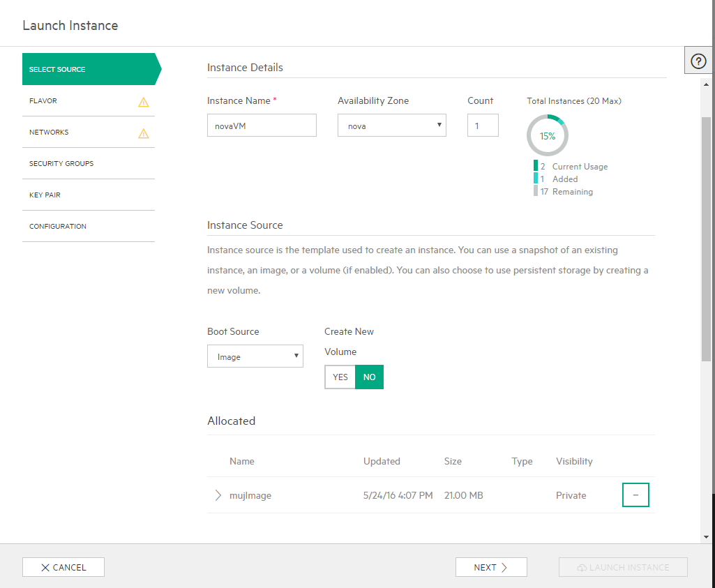715x588 pixels.
Task: Click the Current Usage legend entry
Action: coord(571,167)
